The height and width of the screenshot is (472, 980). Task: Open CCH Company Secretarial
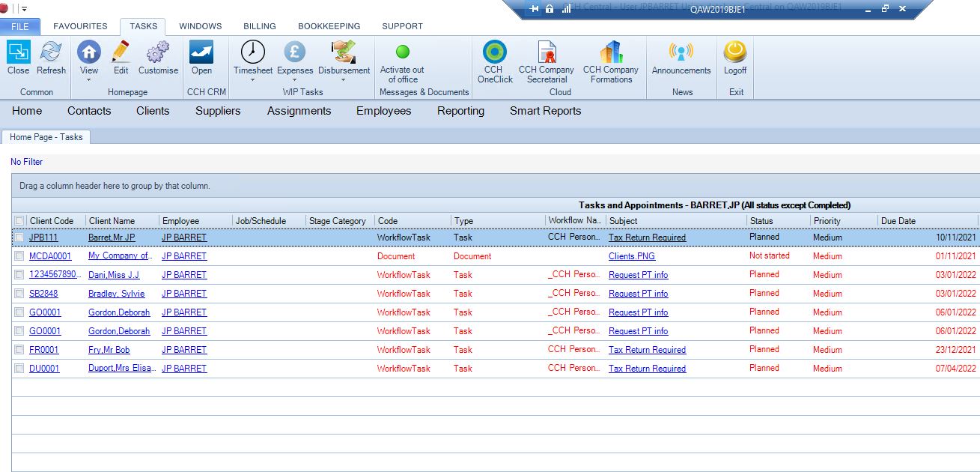(547, 52)
